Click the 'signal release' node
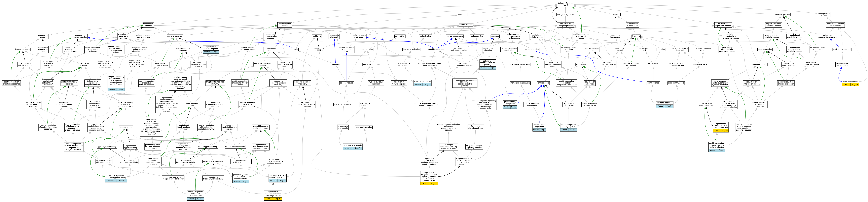 click(653, 83)
